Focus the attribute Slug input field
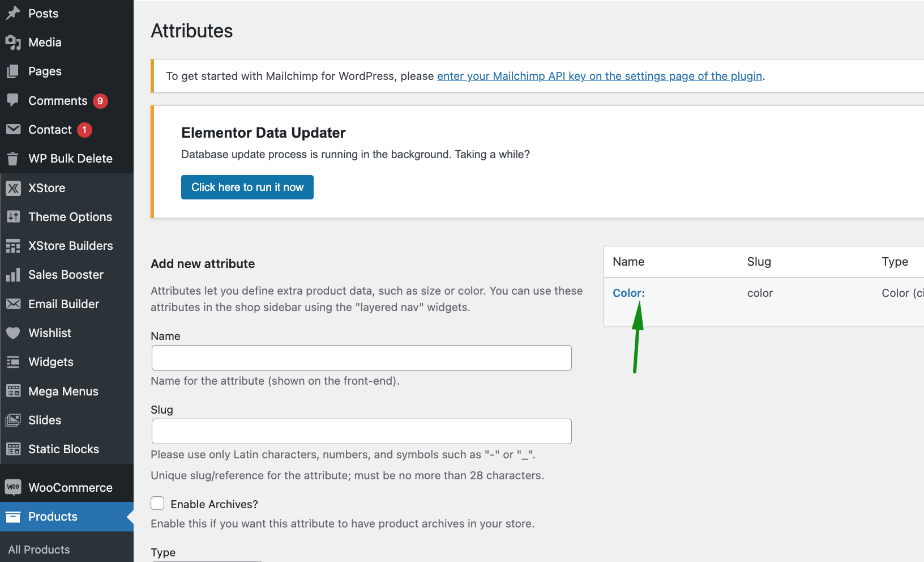924x562 pixels. 362,431
